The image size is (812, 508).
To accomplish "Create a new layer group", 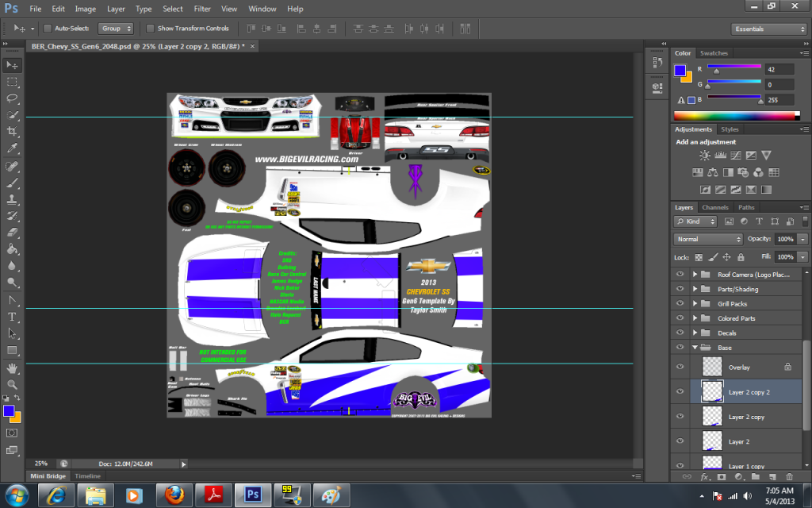I will tap(756, 476).
